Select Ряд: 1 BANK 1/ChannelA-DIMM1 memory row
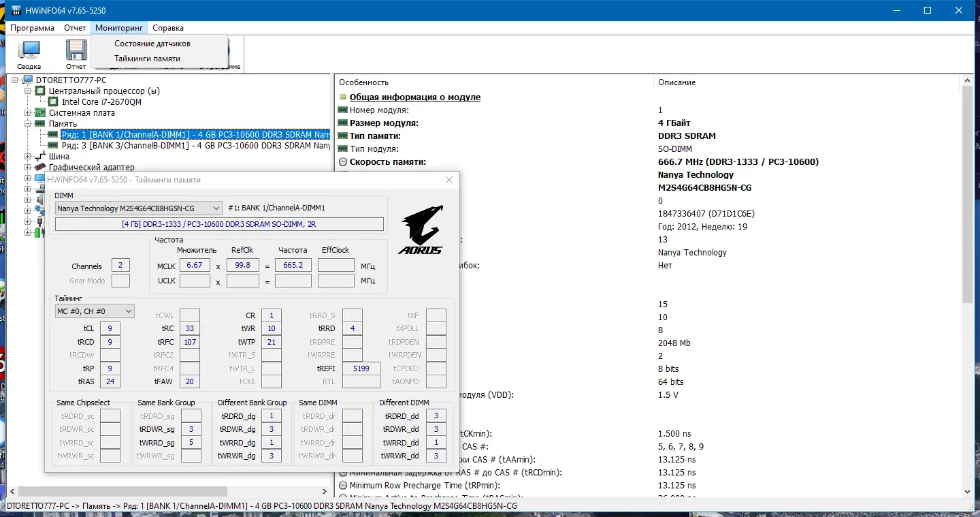The image size is (980, 517). point(196,135)
